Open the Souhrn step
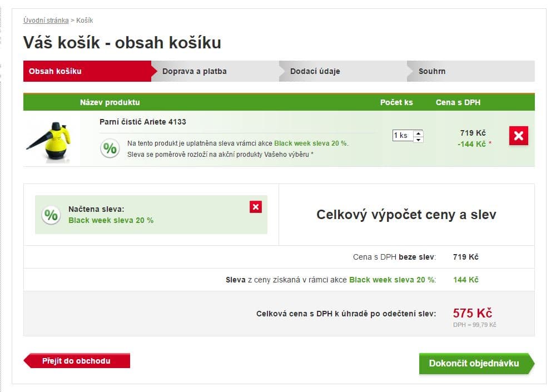This screenshot has height=392, width=551. 471,71
